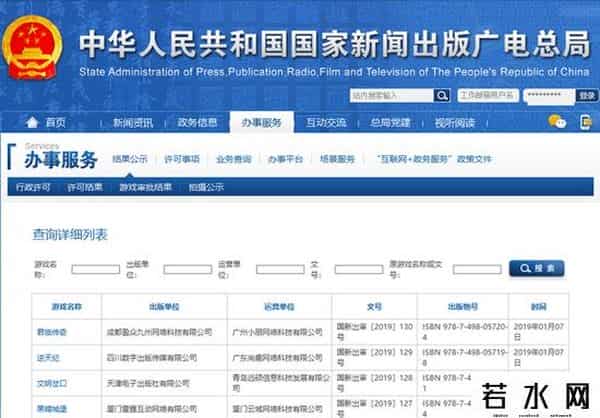Click ISBN 978-7-498-05719-8 cell
This screenshot has width=600, height=418.
click(x=465, y=357)
